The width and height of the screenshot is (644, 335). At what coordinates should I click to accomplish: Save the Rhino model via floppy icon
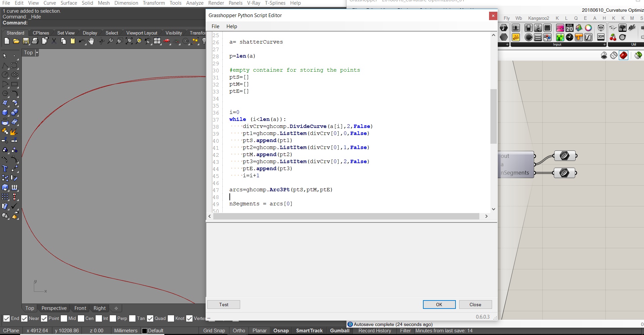(26, 41)
